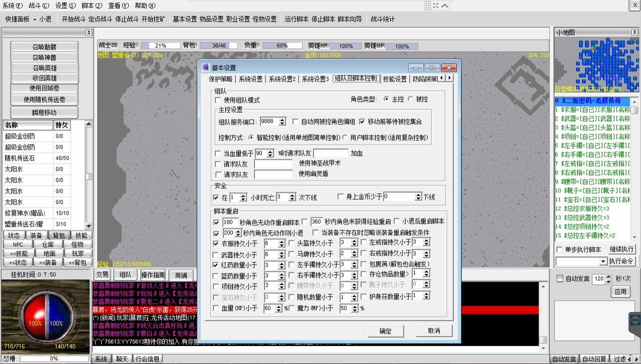Adjust 左戒指持久小于 value stepper
Viewport: 641px width, 364px height.
pos(427,242)
